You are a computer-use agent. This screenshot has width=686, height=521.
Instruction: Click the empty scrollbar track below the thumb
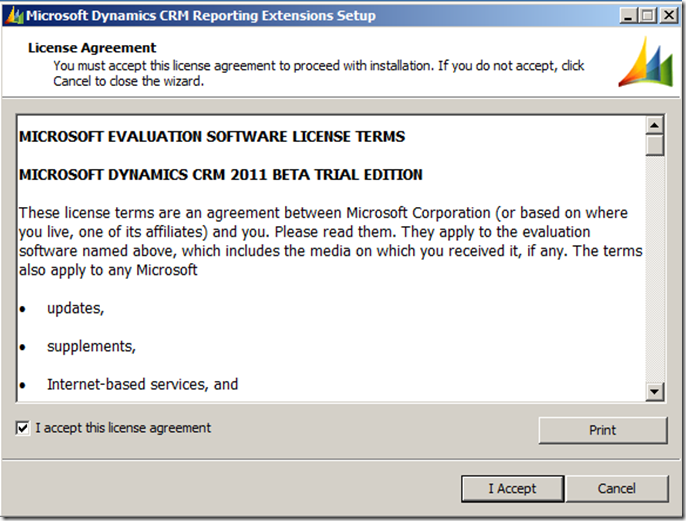point(655,270)
